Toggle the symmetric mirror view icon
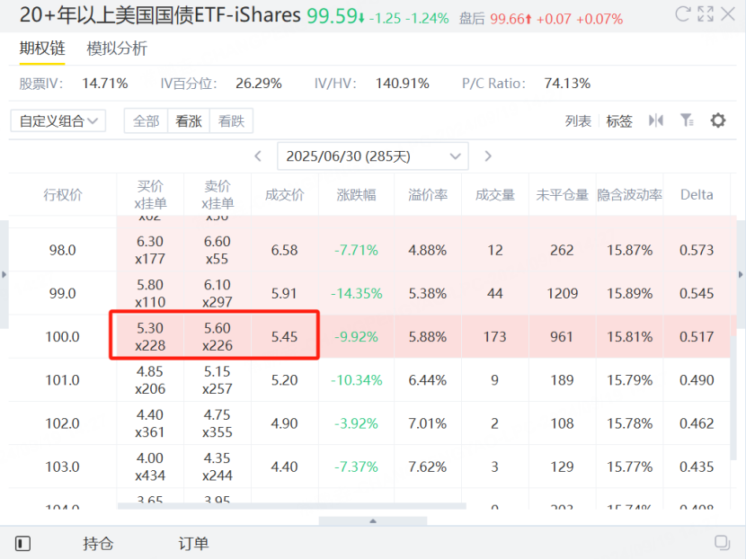This screenshot has width=746, height=560. point(655,120)
